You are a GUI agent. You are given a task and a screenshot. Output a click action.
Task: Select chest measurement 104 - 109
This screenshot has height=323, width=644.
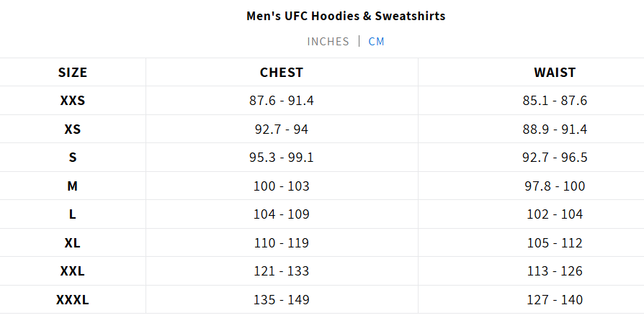(x=282, y=214)
